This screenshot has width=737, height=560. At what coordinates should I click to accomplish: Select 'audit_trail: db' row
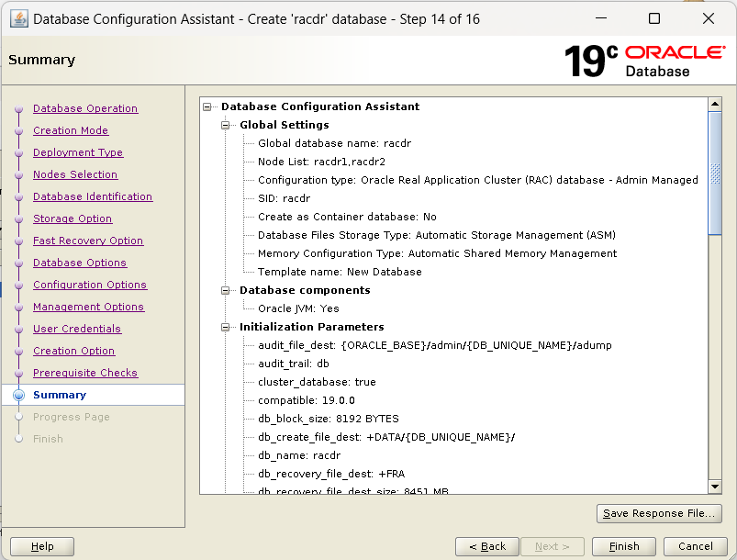click(x=294, y=364)
